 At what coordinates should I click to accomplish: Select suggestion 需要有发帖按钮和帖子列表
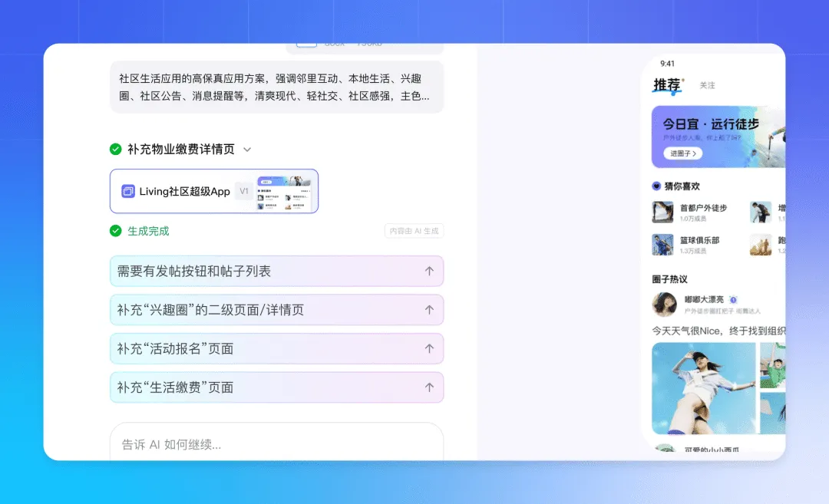[x=276, y=271]
